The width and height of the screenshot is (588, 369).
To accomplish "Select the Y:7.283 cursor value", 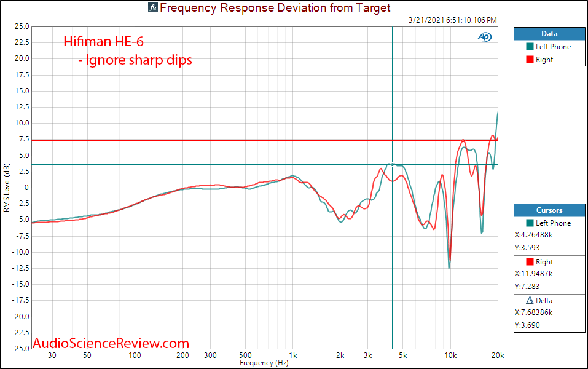I will [527, 287].
